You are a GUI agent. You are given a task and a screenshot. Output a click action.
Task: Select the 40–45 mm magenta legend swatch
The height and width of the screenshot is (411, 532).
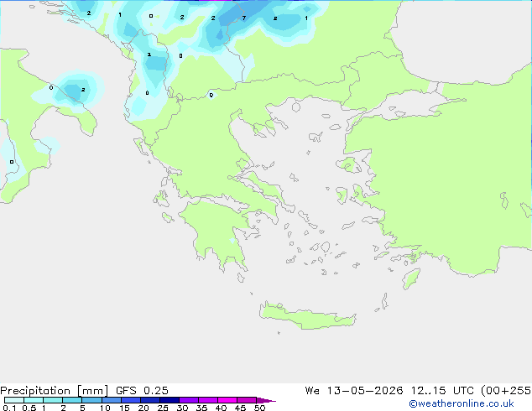pos(227,400)
